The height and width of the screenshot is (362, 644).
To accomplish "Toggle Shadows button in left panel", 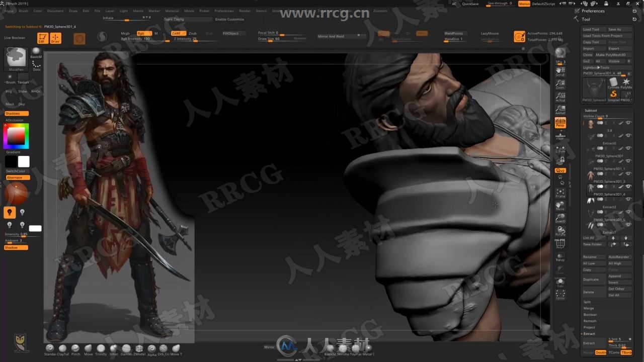I will pyautogui.click(x=16, y=114).
